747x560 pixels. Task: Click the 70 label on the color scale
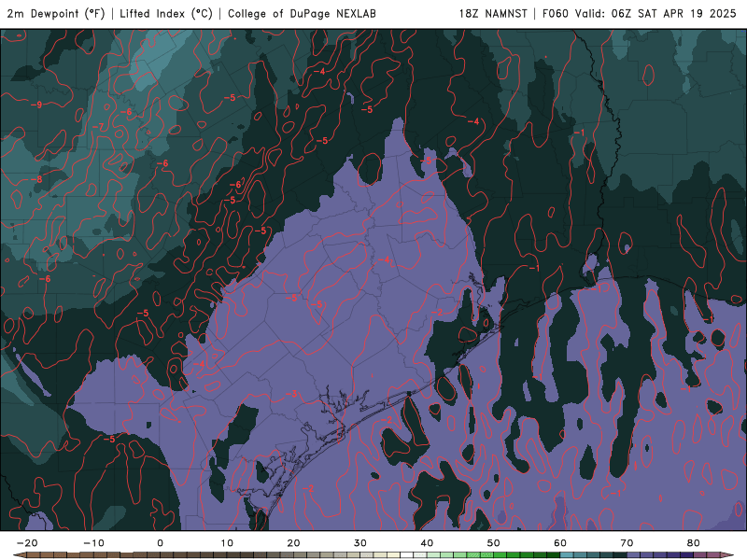pos(627,543)
